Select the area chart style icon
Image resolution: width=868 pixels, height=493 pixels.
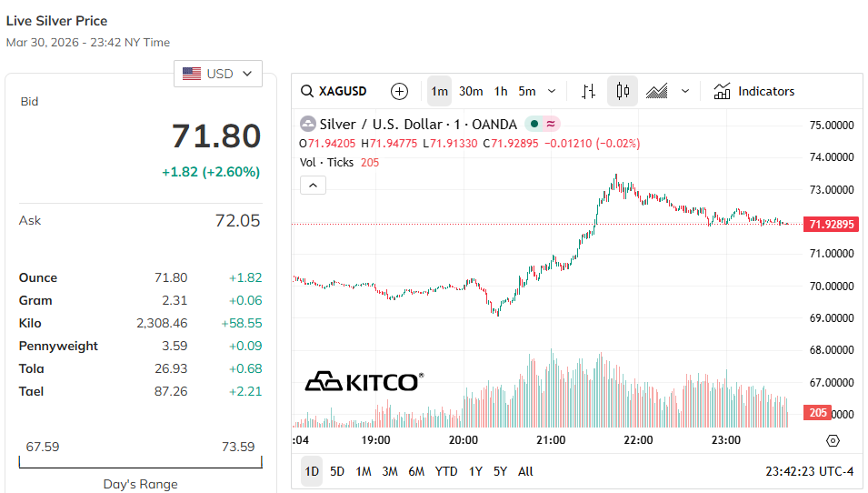pos(657,91)
